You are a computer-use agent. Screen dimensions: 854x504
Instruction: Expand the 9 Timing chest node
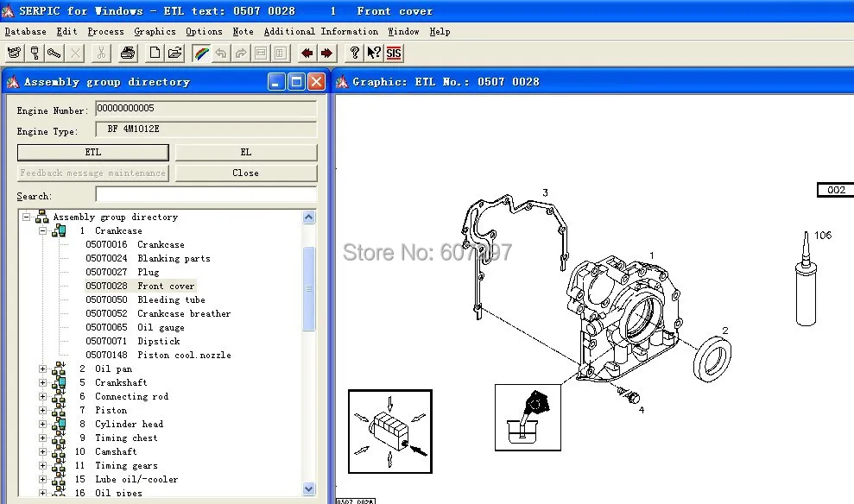click(x=43, y=438)
